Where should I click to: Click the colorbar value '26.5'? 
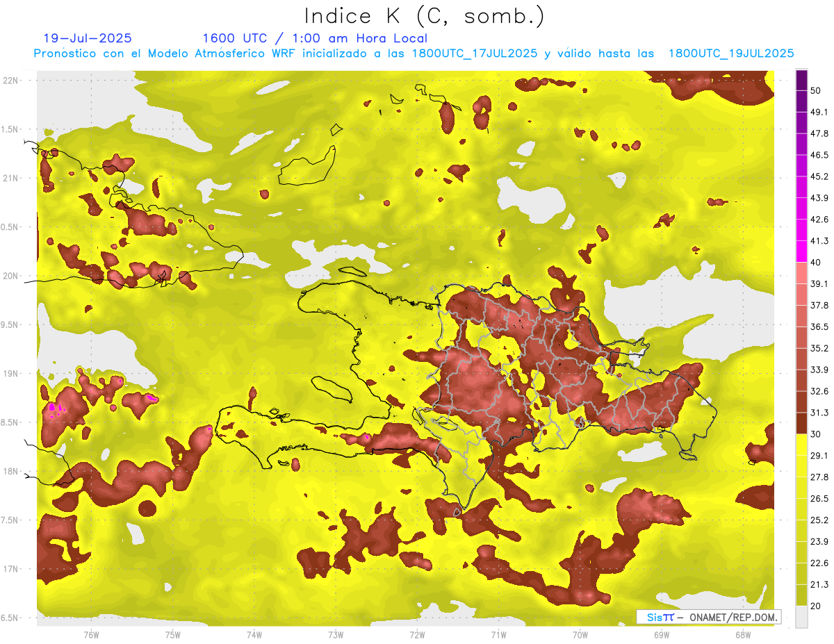pyautogui.click(x=819, y=498)
